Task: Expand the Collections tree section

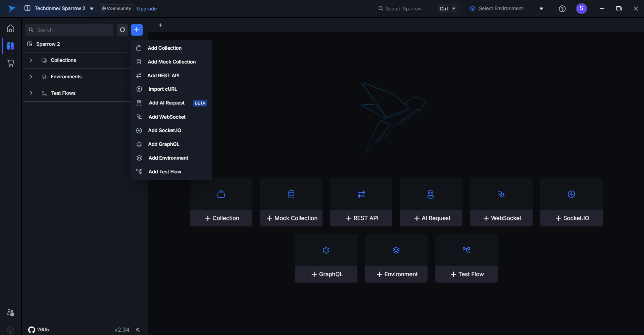Action: click(31, 60)
